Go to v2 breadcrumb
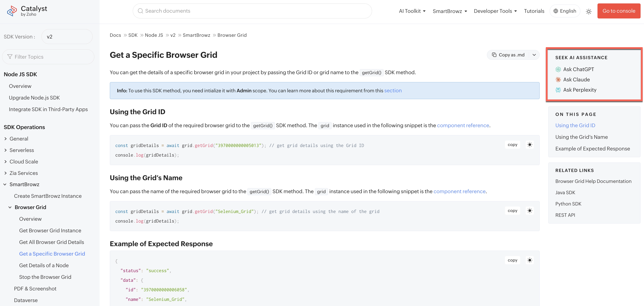This screenshot has width=644, height=306. tap(173, 35)
